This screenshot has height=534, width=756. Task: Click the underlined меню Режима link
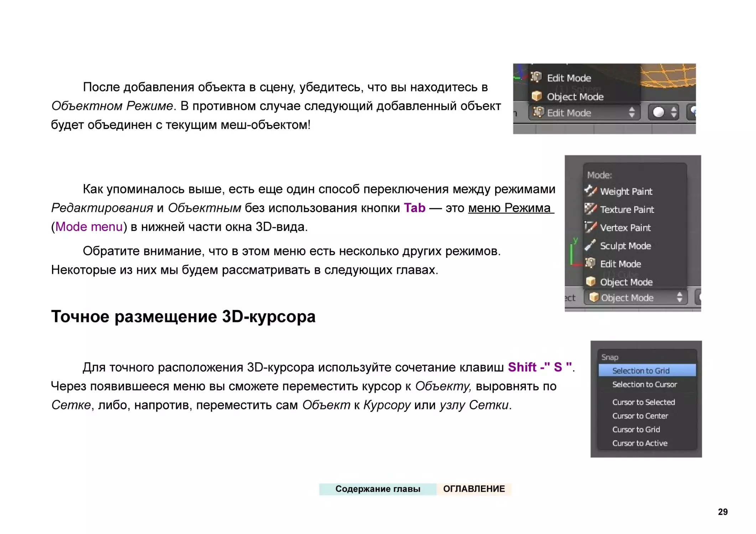click(511, 208)
